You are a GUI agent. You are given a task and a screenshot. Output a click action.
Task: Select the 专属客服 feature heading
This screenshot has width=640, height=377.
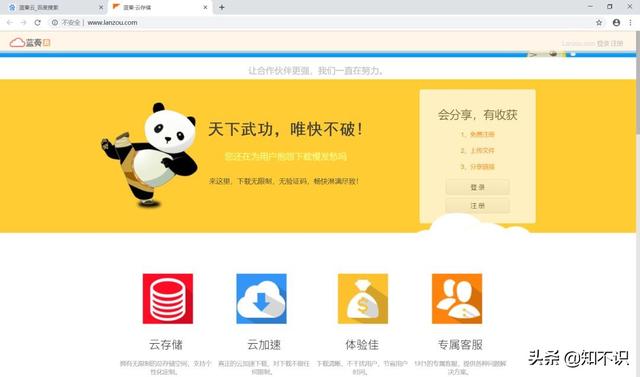(460, 345)
